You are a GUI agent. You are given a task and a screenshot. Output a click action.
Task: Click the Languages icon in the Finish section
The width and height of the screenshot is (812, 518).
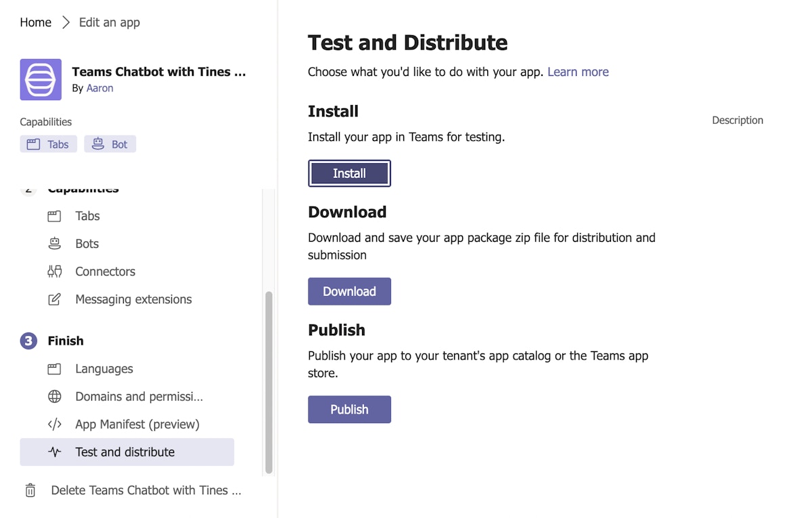[x=55, y=369]
